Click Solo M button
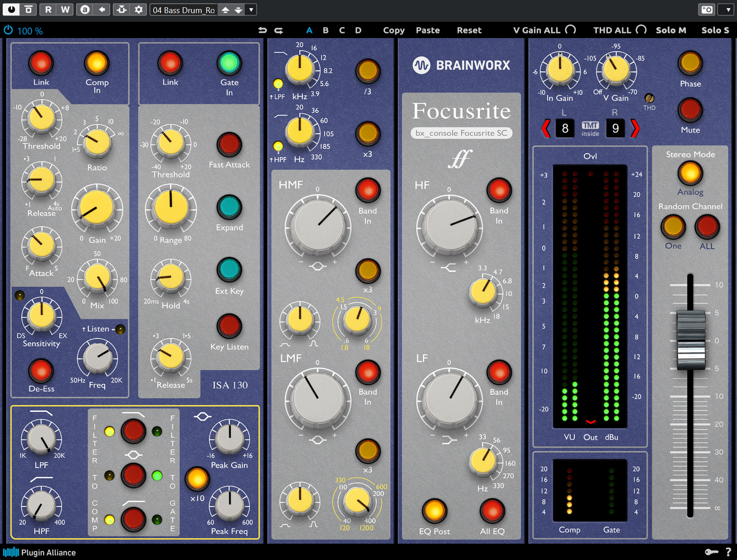Screen dimensions: 737x560 [671, 30]
